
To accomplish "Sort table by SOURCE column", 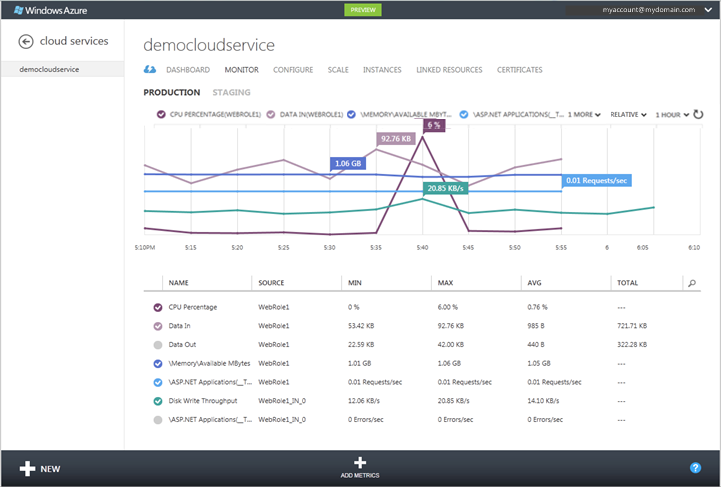I will tap(271, 283).
